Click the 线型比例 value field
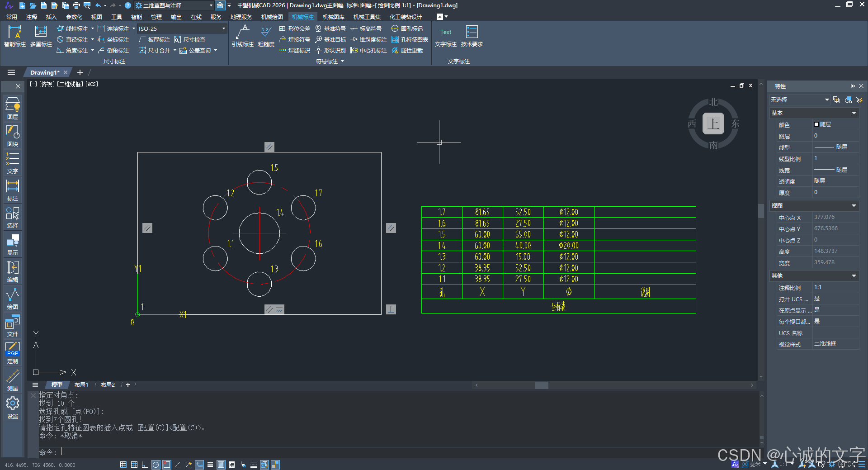The image size is (868, 470). click(x=835, y=158)
